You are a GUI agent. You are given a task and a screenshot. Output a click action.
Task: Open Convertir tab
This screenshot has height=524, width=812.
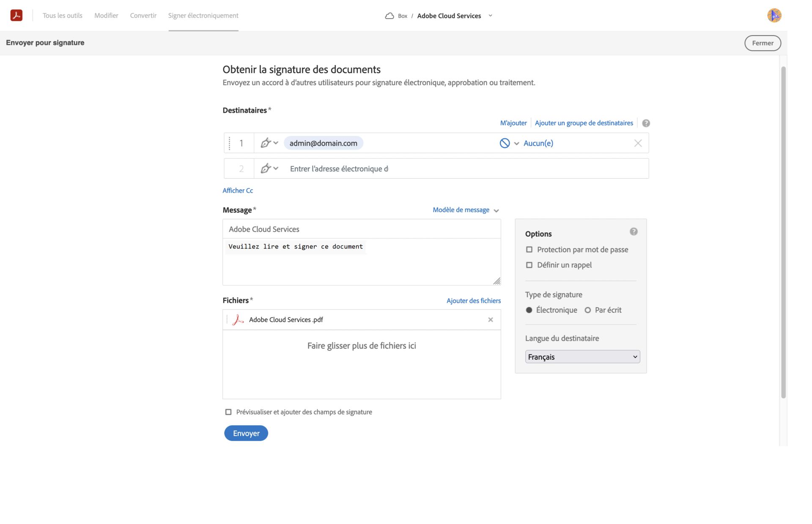(143, 16)
